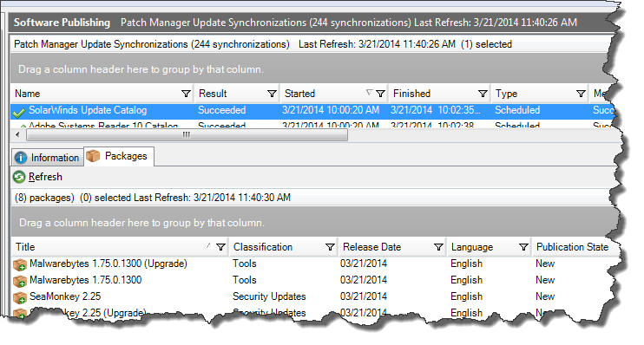Image resolution: width=644 pixels, height=345 pixels.
Task: Sort by the Result column header
Action: coord(237,94)
